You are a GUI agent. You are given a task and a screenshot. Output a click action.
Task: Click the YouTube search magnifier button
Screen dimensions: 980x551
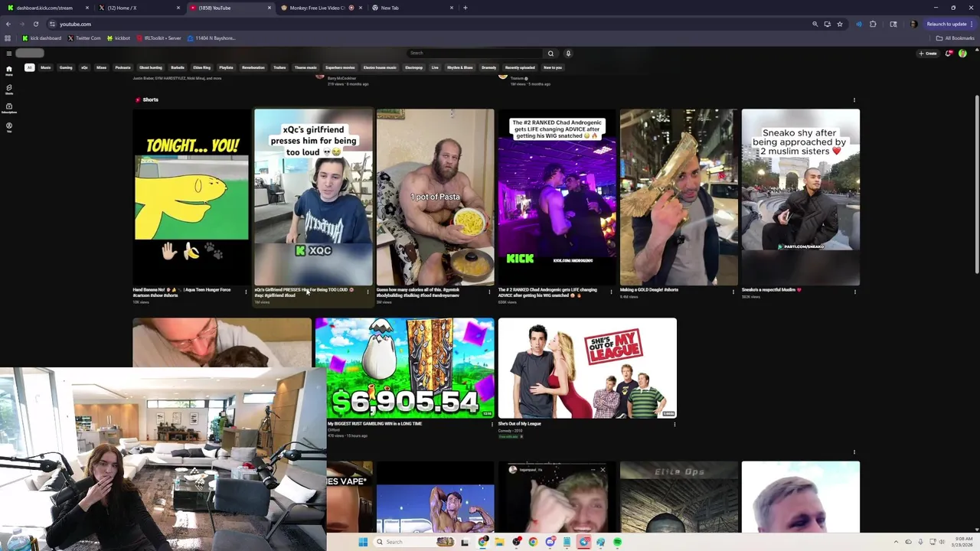550,53
